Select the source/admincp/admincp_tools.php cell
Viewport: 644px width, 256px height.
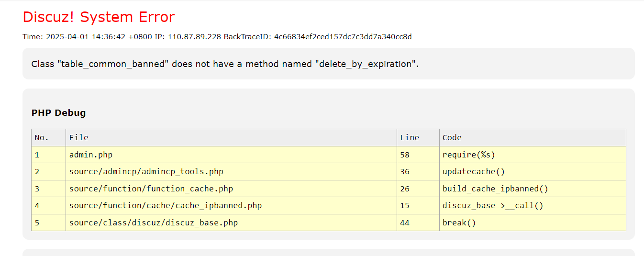(x=232, y=171)
